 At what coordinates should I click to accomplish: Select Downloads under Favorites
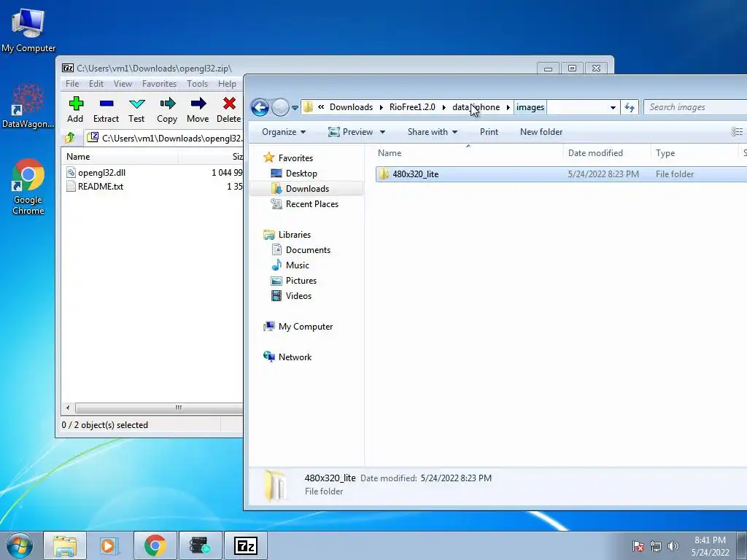click(x=307, y=189)
